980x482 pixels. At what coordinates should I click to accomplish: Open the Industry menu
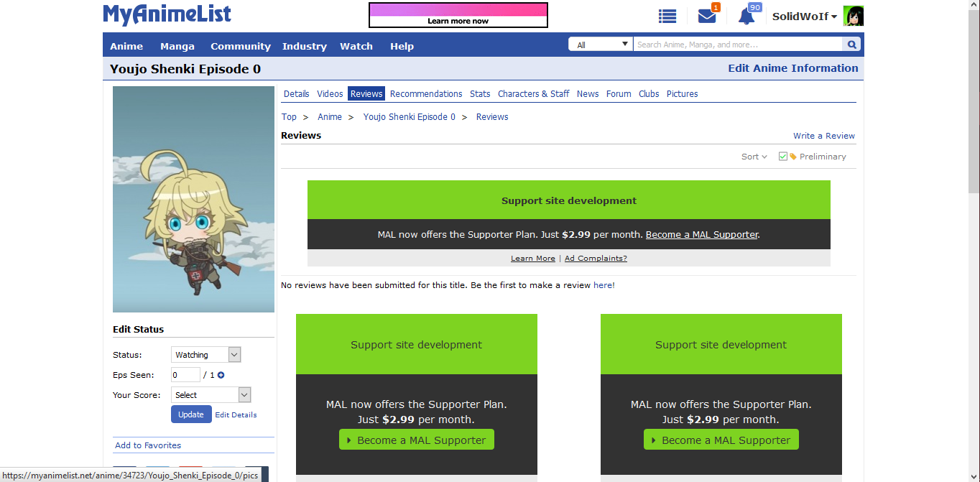pyautogui.click(x=305, y=46)
